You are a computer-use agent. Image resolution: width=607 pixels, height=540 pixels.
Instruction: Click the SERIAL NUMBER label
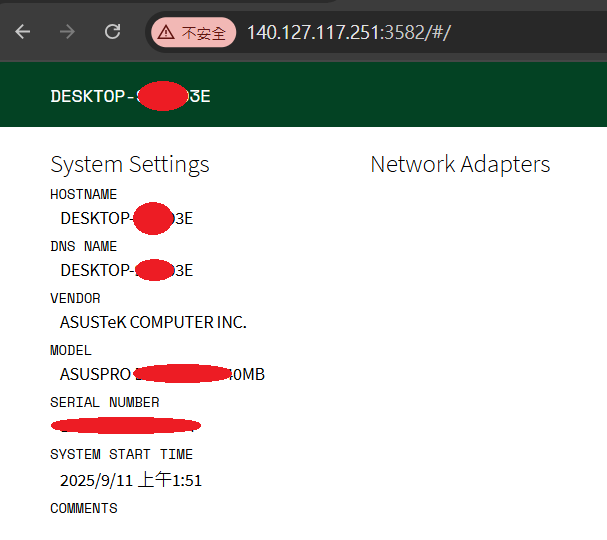[105, 403]
